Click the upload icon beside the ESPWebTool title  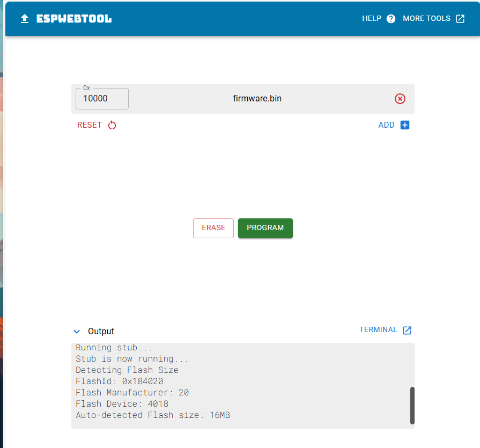[24, 19]
